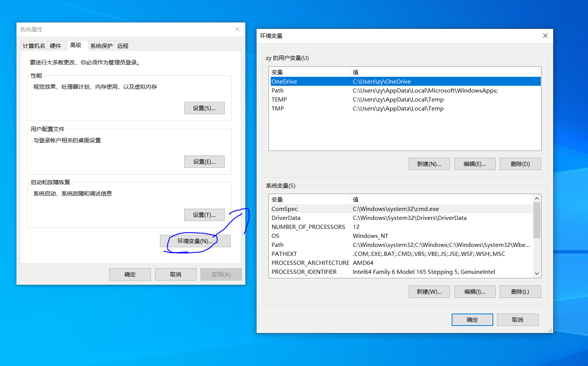Click 确定 in 环境变量 dialog

coord(472,320)
